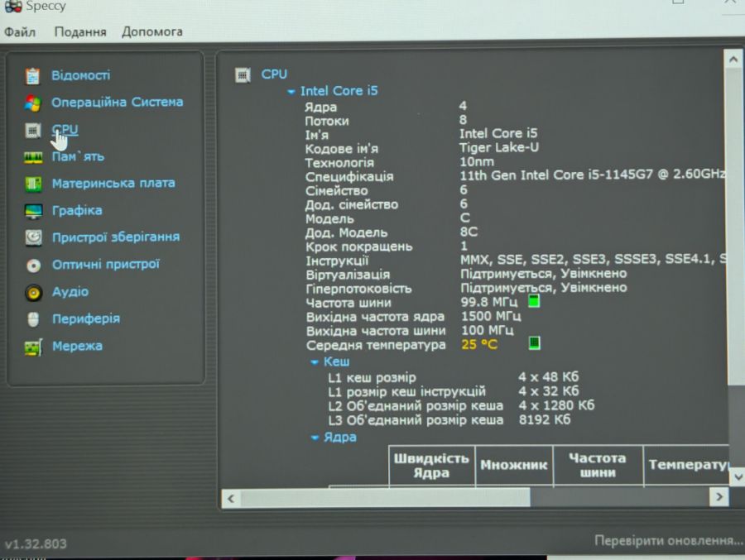Click the Периферія mouse icon
Image resolution: width=745 pixels, height=560 pixels.
(33, 319)
